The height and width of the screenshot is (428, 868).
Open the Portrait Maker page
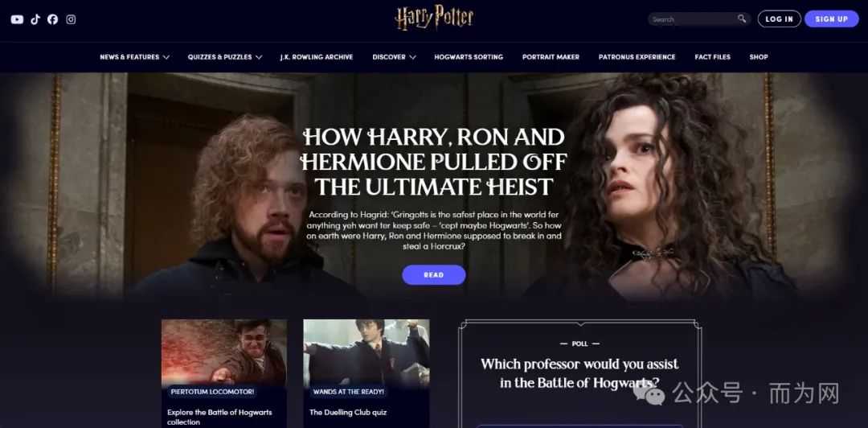click(551, 57)
